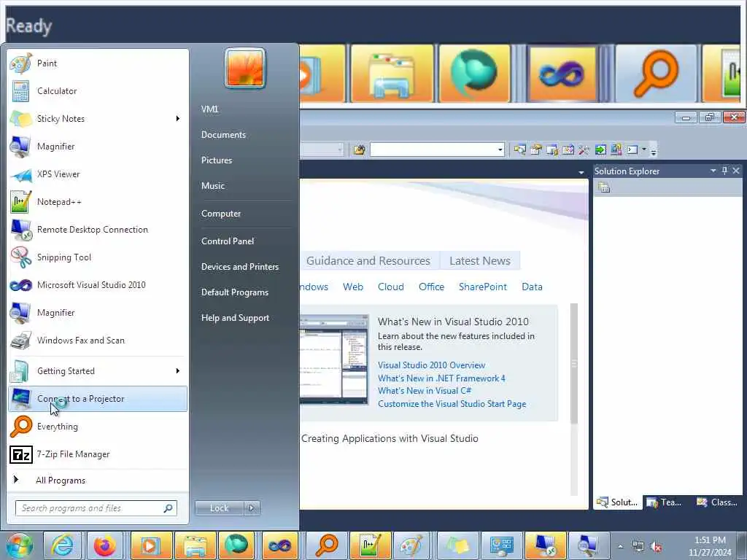Image resolution: width=747 pixels, height=560 pixels.
Task: Toggle auto-hide pin on Solution Explorer
Action: click(x=724, y=171)
